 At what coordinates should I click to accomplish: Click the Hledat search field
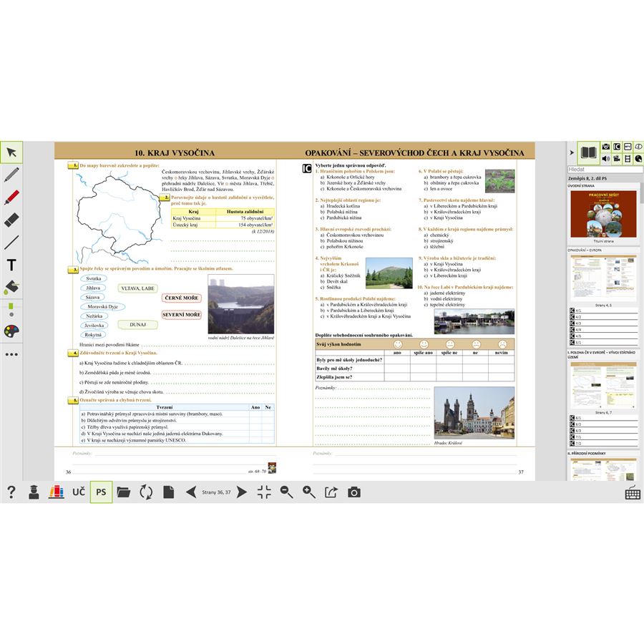(605, 170)
